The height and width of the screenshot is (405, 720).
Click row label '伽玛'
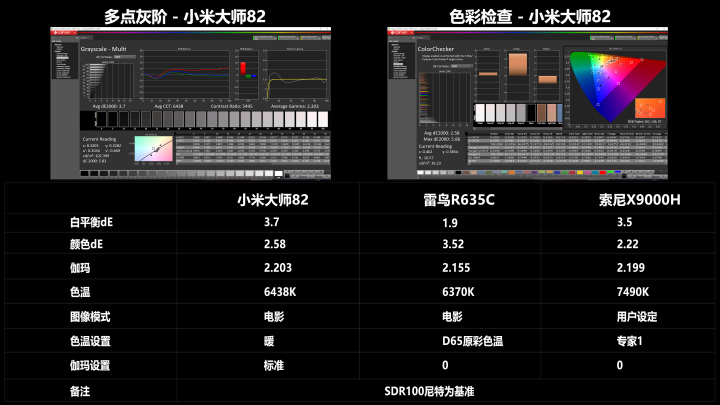(80, 268)
